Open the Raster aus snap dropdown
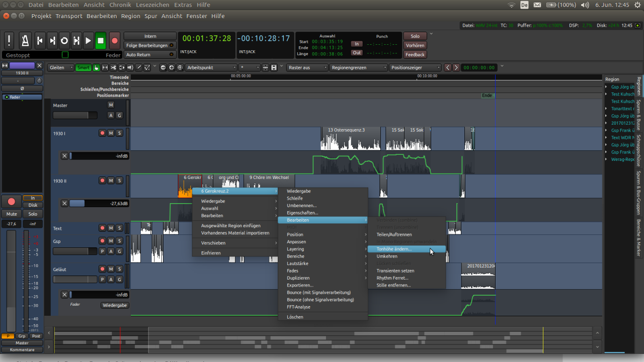This screenshot has width=644, height=362. tap(307, 67)
